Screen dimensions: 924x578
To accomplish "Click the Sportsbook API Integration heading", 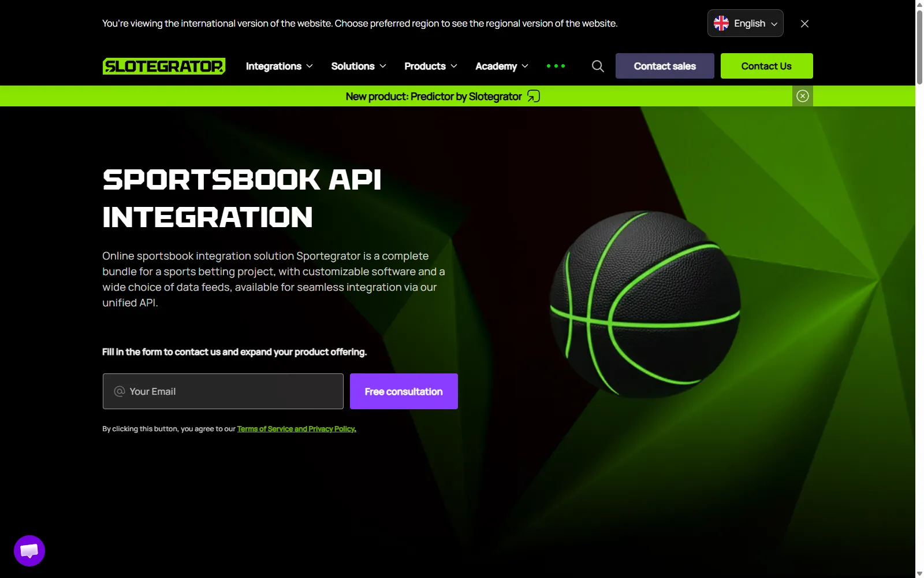I will coord(242,198).
